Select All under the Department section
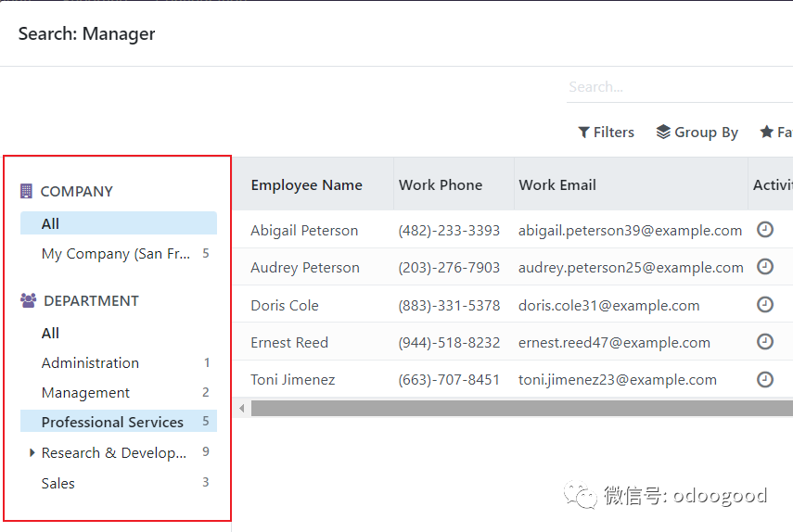793x532 pixels. tap(50, 333)
